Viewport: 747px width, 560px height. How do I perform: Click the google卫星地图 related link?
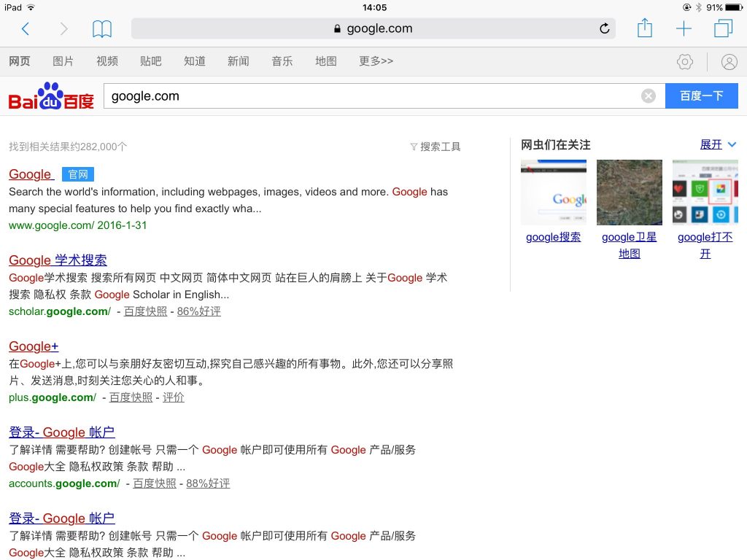[630, 245]
